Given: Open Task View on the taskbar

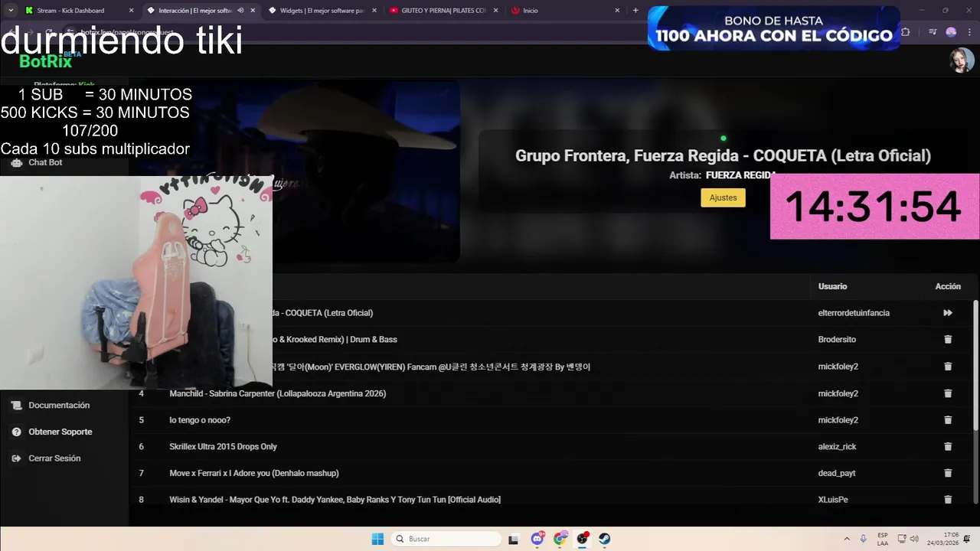Looking at the screenshot, I should coord(514,539).
